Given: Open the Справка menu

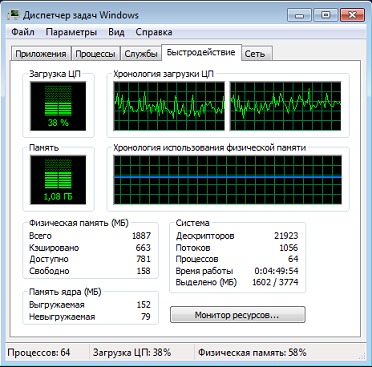Looking at the screenshot, I should pos(154,32).
